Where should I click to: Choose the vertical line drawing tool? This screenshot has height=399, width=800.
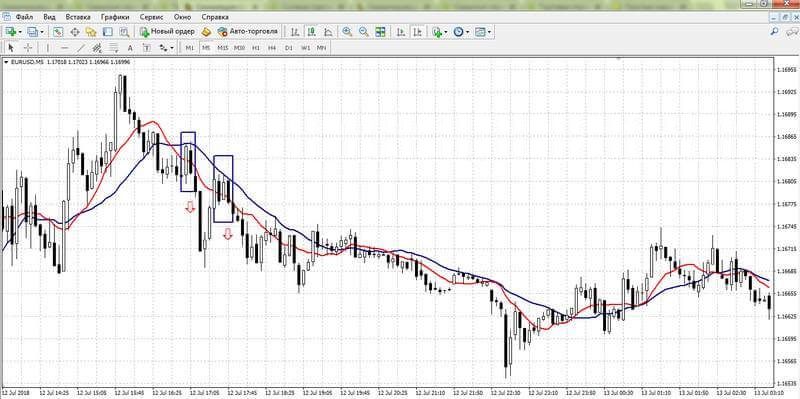pyautogui.click(x=47, y=48)
